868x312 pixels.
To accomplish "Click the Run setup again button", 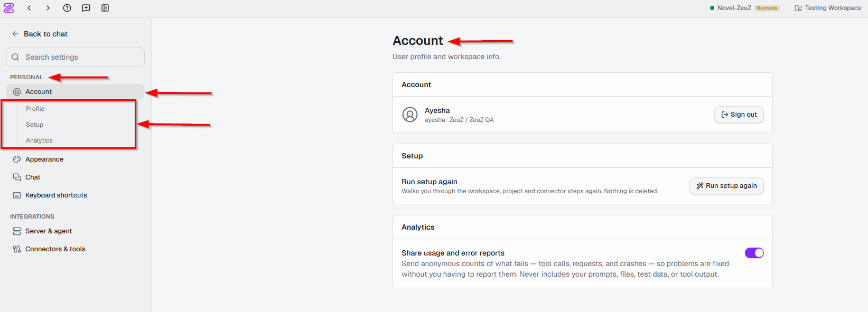I will pyautogui.click(x=726, y=186).
